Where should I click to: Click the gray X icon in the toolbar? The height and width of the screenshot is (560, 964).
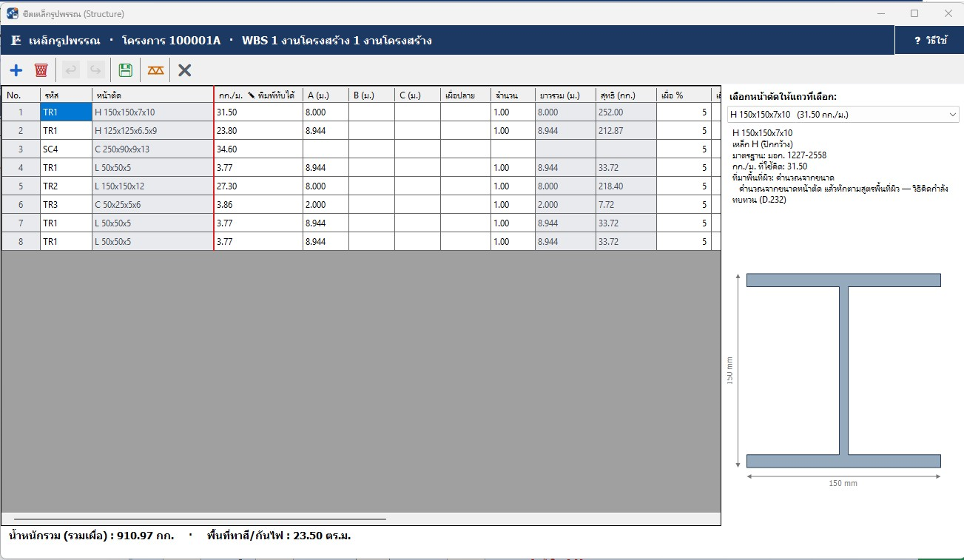tap(185, 70)
